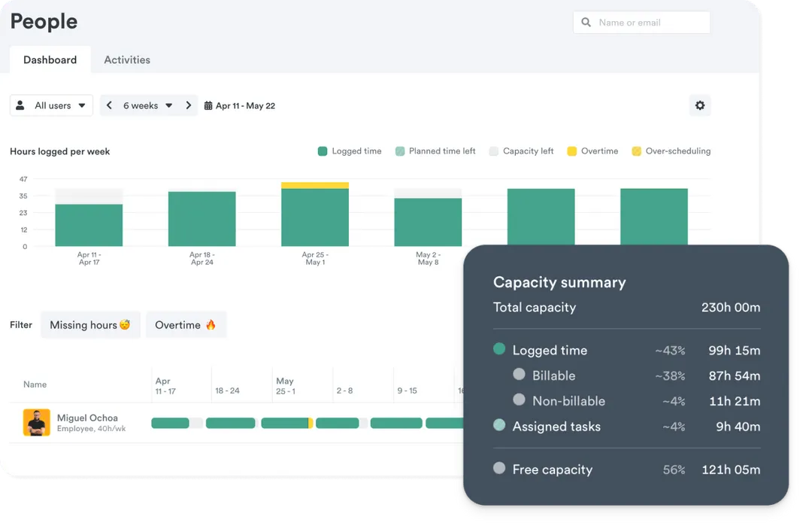Click the Apr 25 - May 1 chart bar
Screen dimensions: 812x529
(x=315, y=217)
